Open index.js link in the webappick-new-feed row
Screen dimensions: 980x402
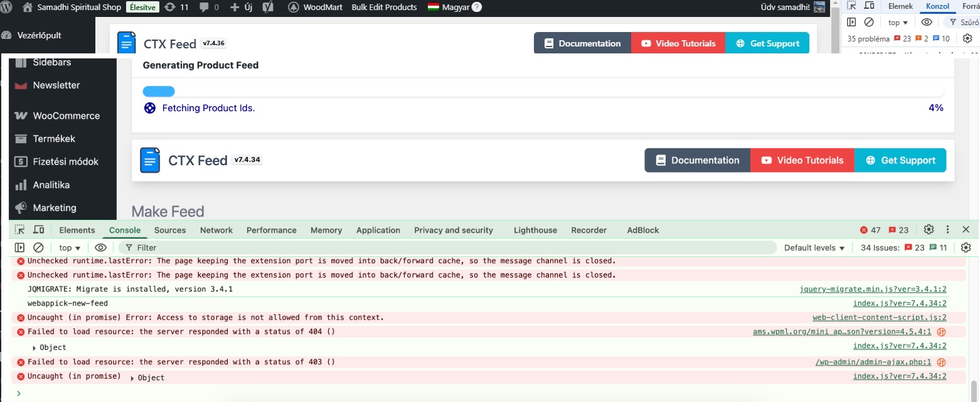[900, 303]
